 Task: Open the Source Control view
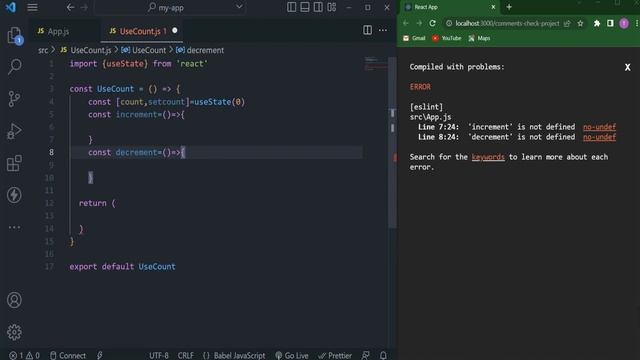14,99
